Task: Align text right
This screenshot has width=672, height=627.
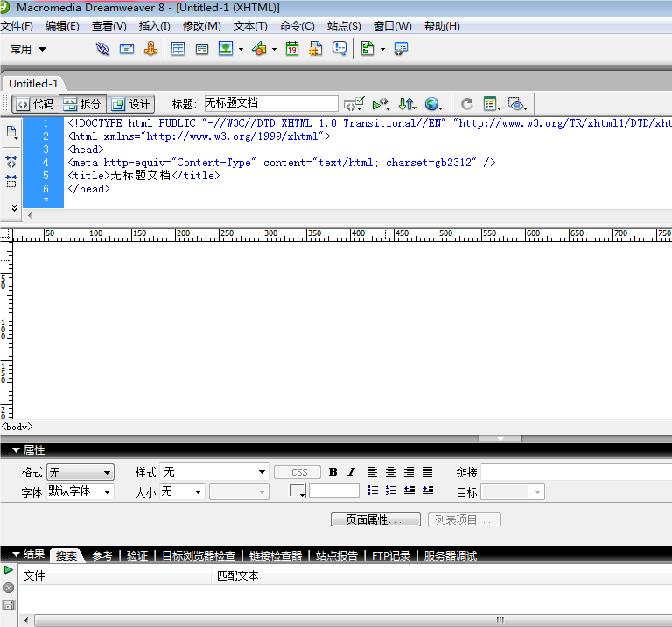Action: click(x=409, y=472)
